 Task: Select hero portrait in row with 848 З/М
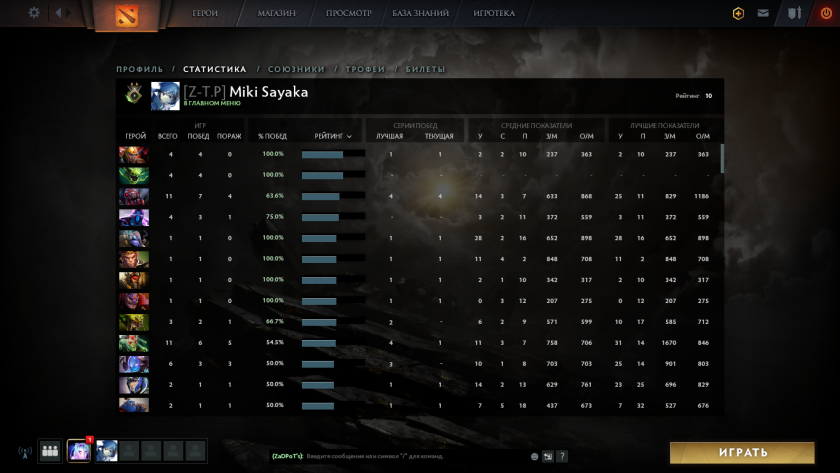coord(134,259)
